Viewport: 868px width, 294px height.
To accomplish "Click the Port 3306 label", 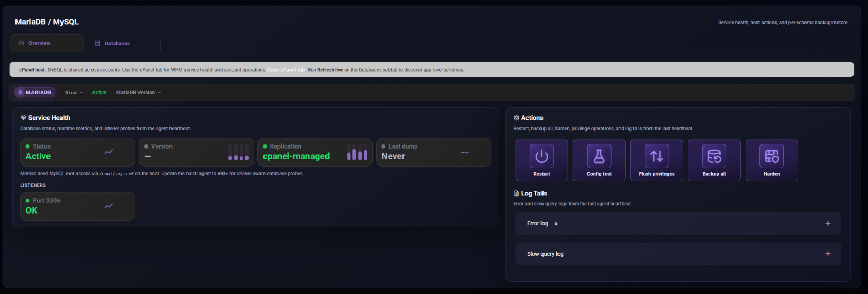I will [47, 201].
